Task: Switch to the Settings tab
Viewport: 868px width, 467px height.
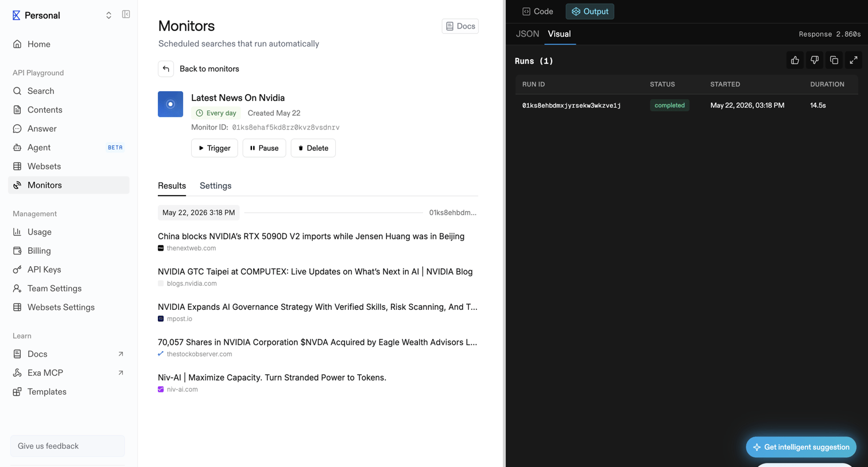Action: [x=216, y=186]
